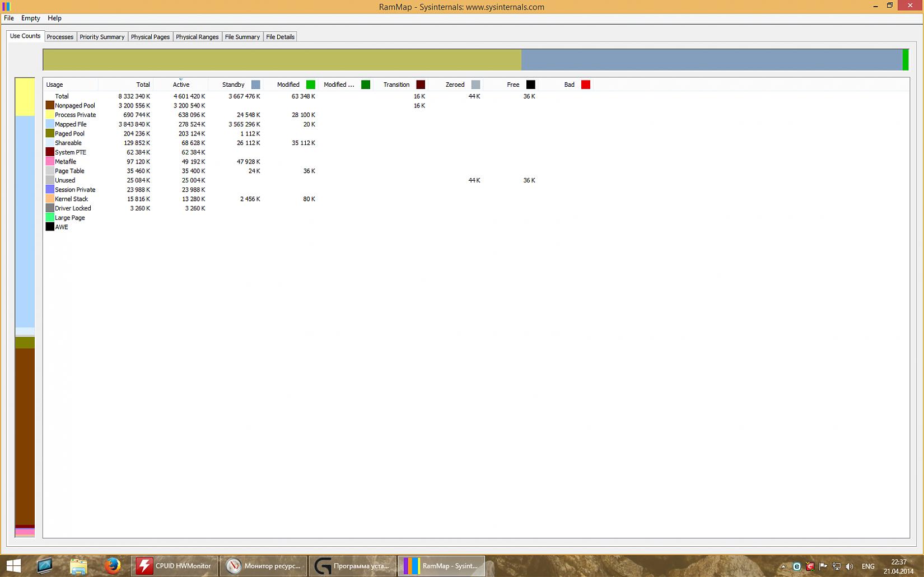
Task: Open the Action Center flag icon
Action: click(x=823, y=566)
